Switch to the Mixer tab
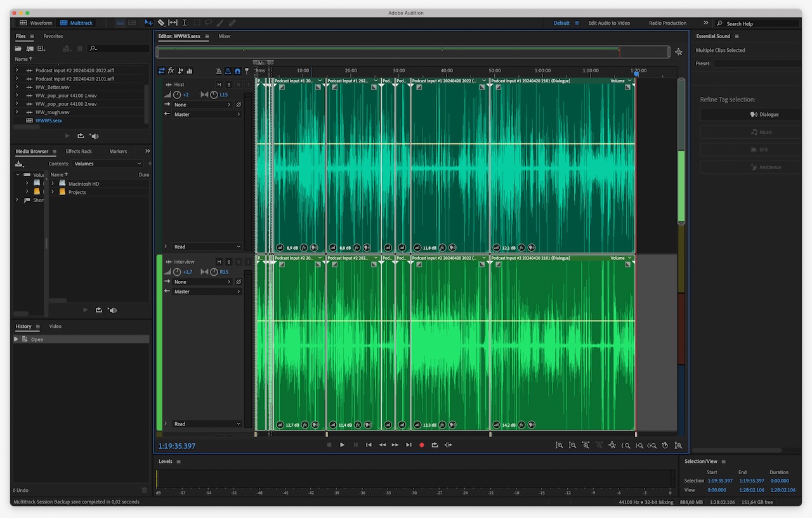The height and width of the screenshot is (518, 812). (x=225, y=36)
